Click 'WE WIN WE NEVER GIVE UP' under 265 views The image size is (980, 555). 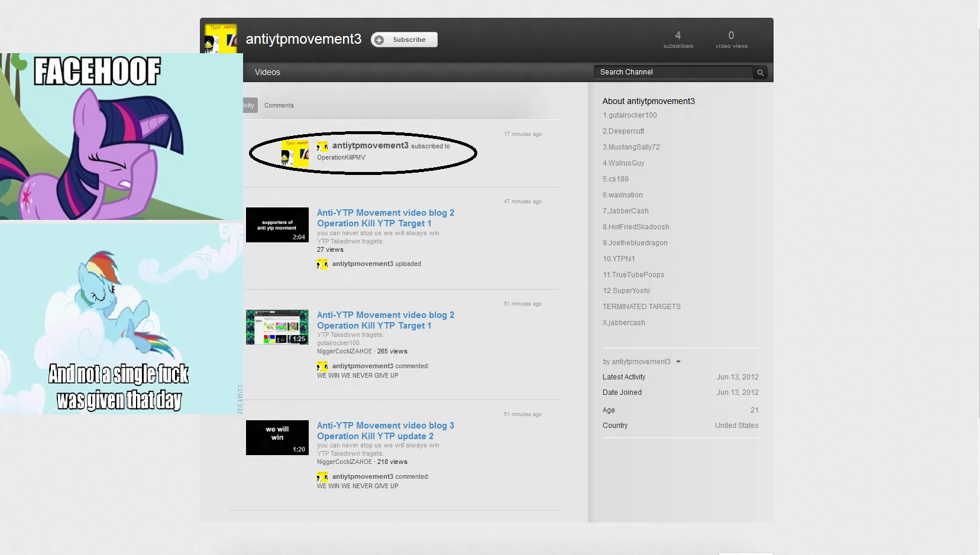(x=358, y=375)
